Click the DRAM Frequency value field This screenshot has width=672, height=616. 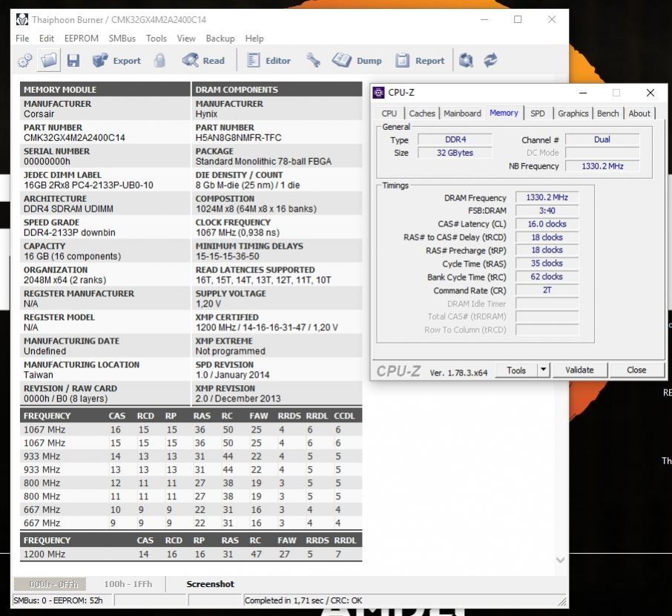(x=547, y=197)
